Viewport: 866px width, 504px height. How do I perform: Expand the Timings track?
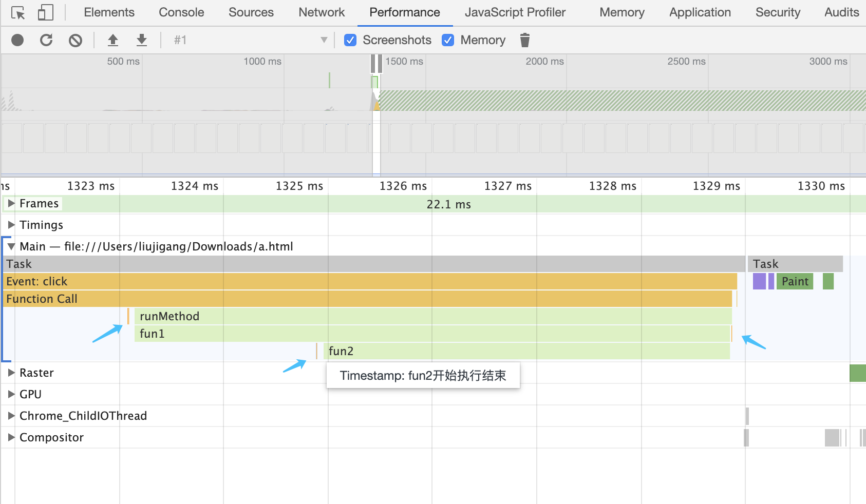click(11, 225)
